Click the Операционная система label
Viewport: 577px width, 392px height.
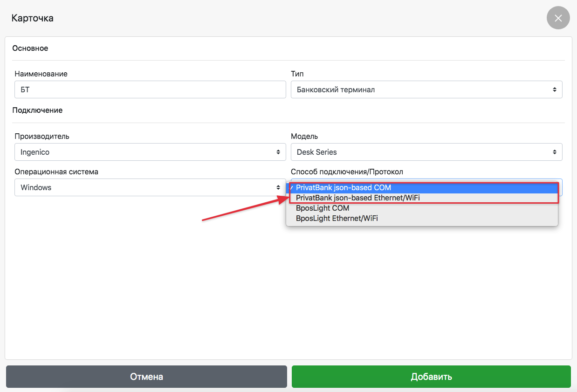click(x=56, y=172)
